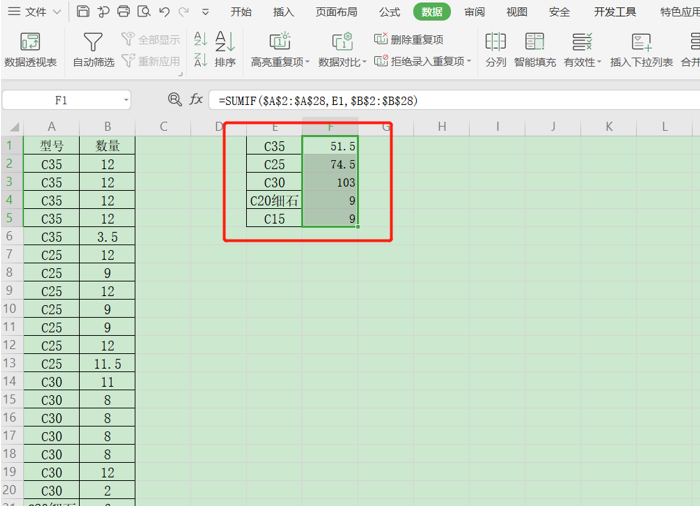Click cell B13 with value 11.5

coord(107,364)
